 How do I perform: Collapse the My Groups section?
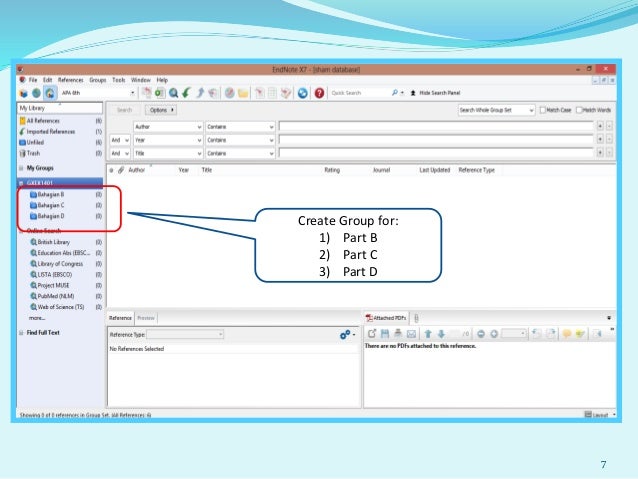click(x=21, y=168)
